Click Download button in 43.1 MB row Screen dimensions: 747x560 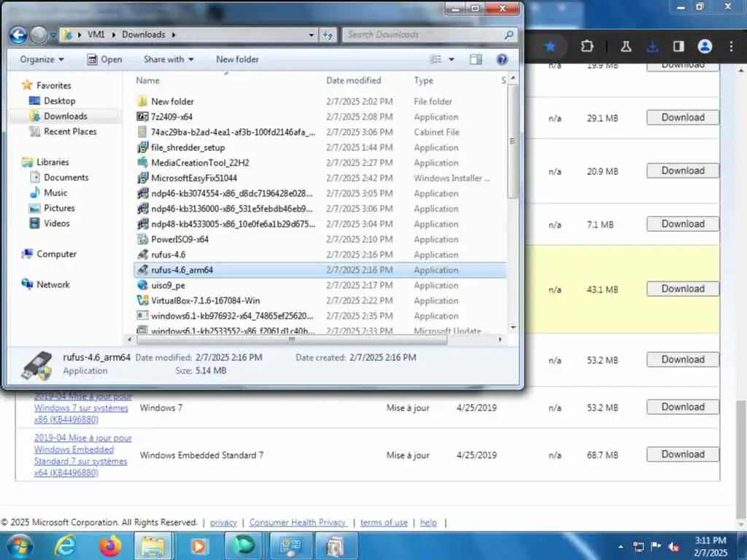click(x=682, y=289)
